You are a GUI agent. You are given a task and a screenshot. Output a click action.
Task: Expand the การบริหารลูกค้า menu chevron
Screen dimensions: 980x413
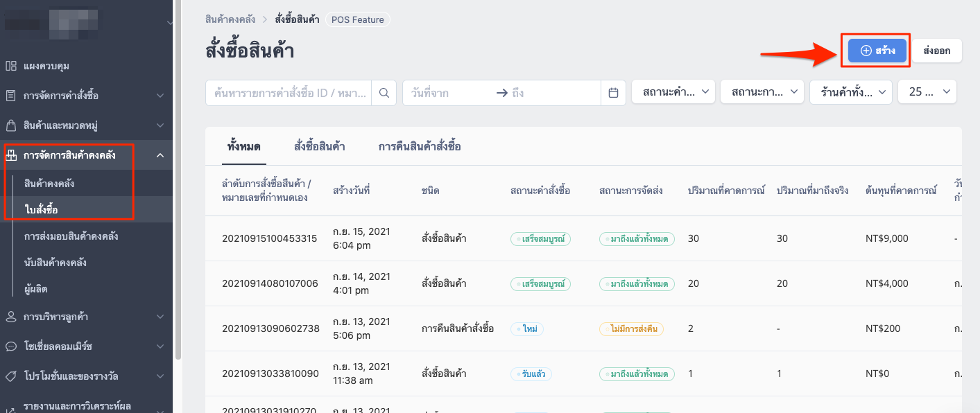160,317
